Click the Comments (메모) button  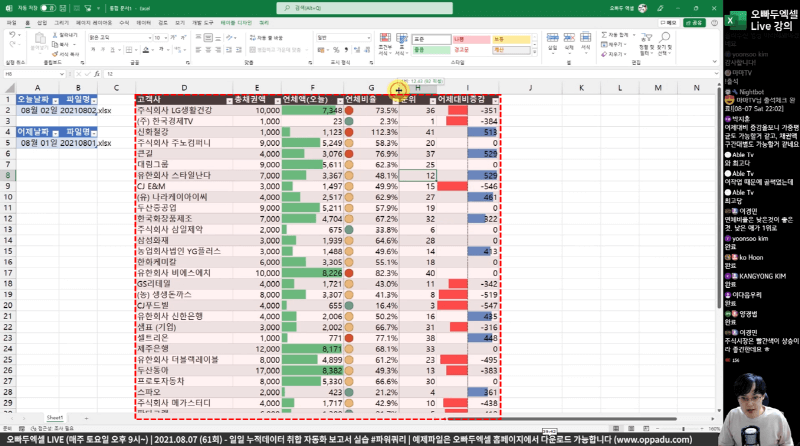point(668,23)
